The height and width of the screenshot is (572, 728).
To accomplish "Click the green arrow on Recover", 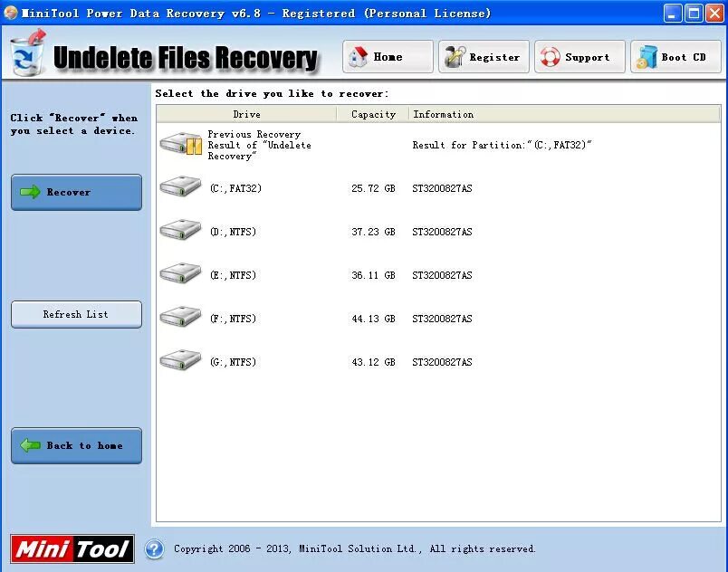I will 30,192.
